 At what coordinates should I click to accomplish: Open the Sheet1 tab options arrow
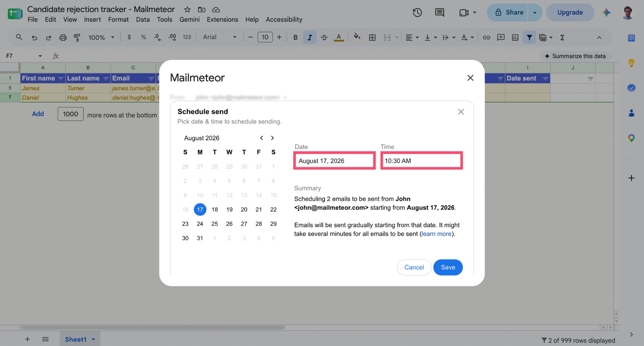point(93,339)
